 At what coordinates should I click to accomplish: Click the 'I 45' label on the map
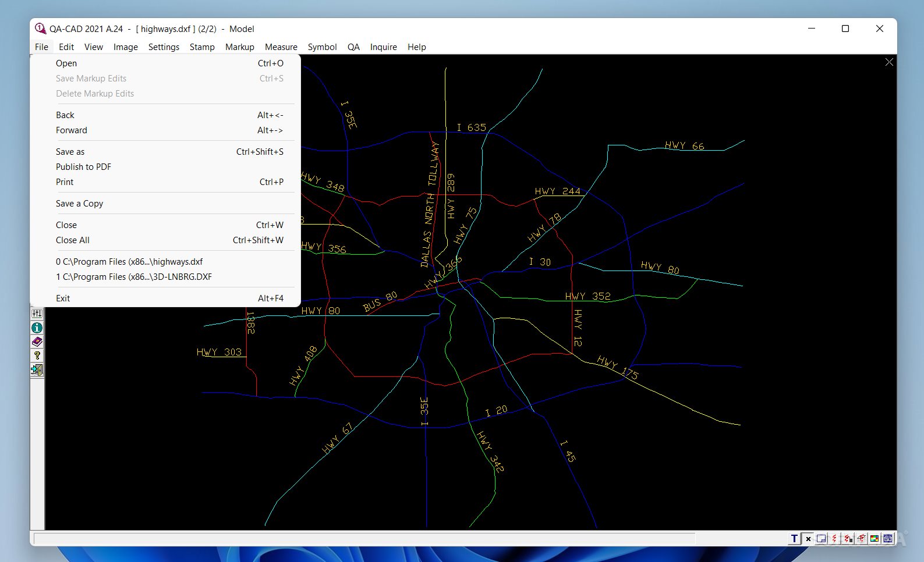coord(568,451)
